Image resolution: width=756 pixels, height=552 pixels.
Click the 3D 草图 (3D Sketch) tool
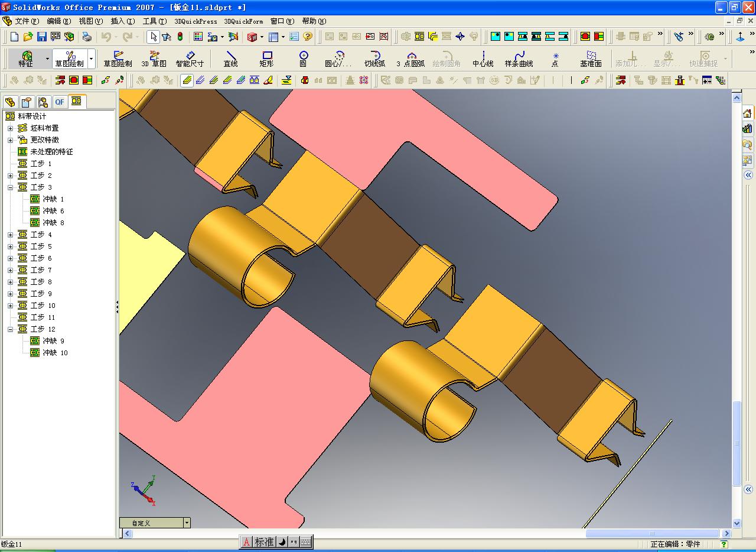point(154,59)
